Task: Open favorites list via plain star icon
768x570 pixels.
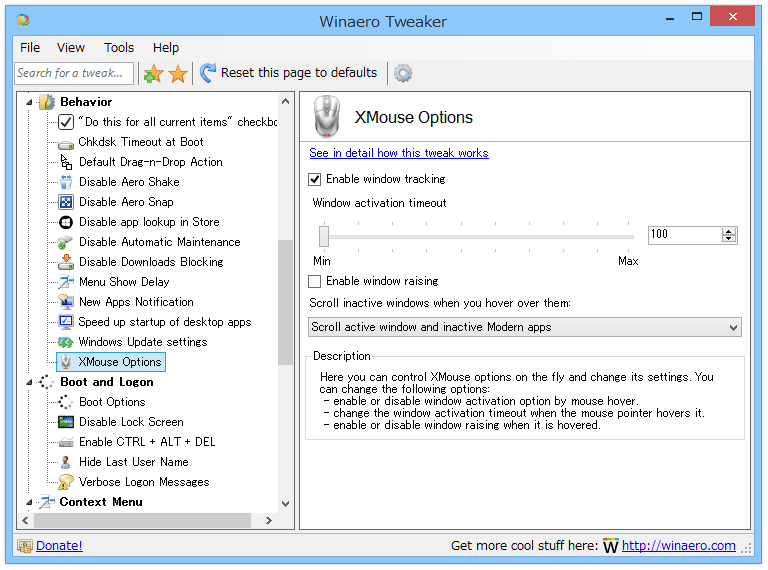Action: pos(178,74)
